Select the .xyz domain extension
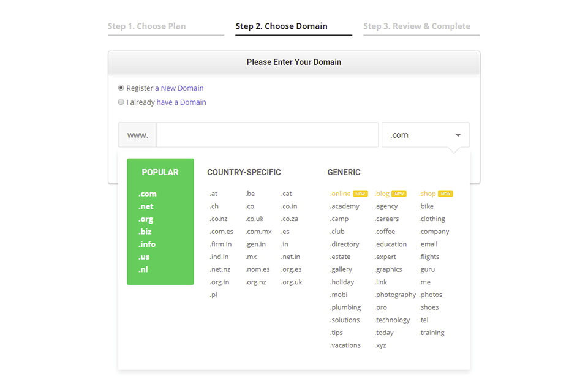Image resolution: width=588 pixels, height=392 pixels. coord(380,345)
